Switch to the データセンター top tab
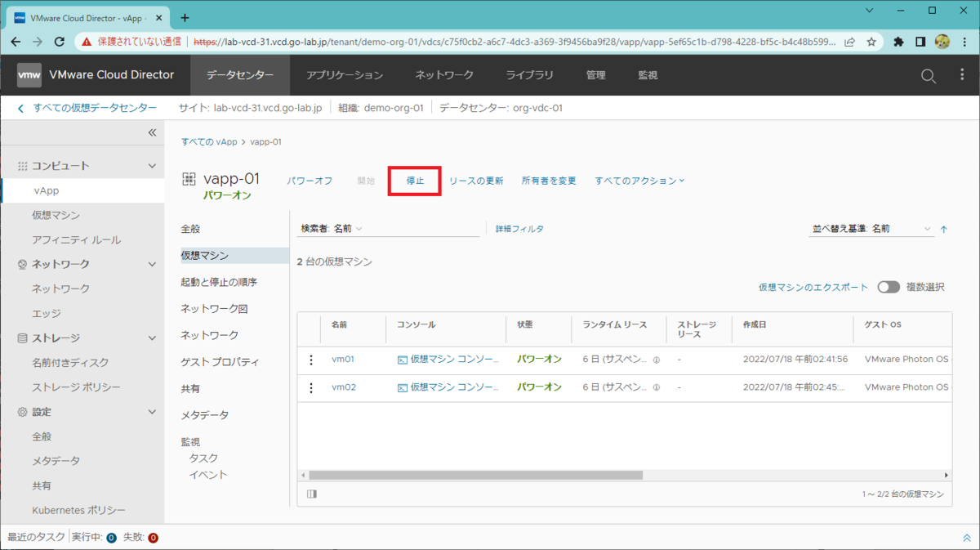The image size is (980, 550). point(240,75)
